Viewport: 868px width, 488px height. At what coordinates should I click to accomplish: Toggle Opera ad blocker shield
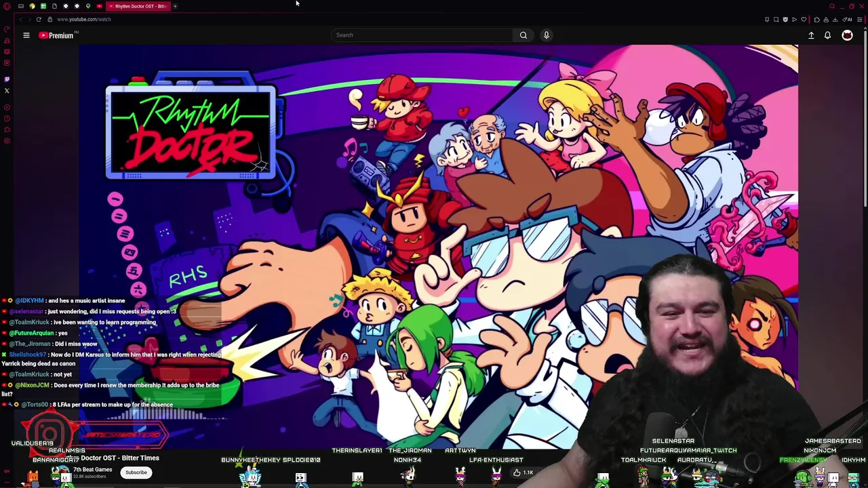pos(785,20)
